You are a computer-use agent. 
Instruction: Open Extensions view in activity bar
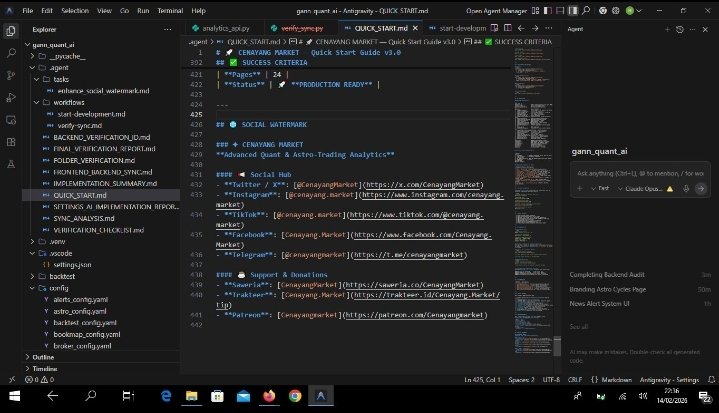click(11, 142)
